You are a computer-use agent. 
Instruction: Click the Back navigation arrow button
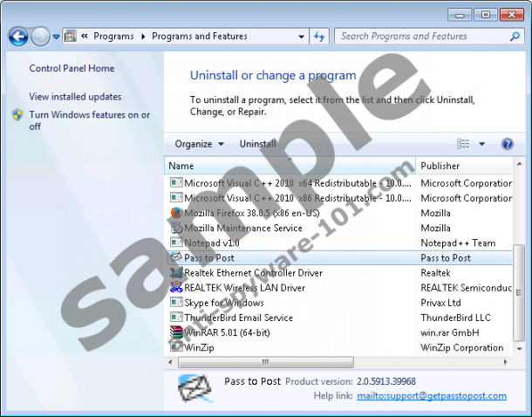17,37
